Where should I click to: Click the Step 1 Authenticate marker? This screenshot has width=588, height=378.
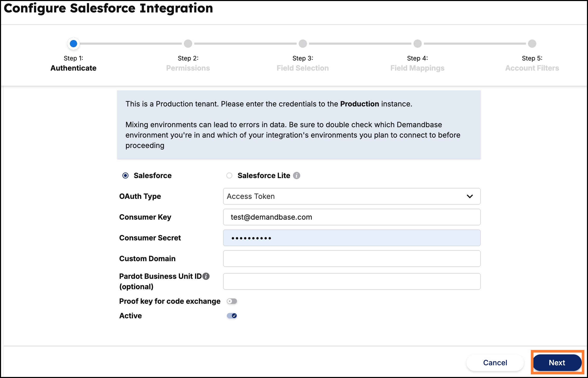[73, 44]
